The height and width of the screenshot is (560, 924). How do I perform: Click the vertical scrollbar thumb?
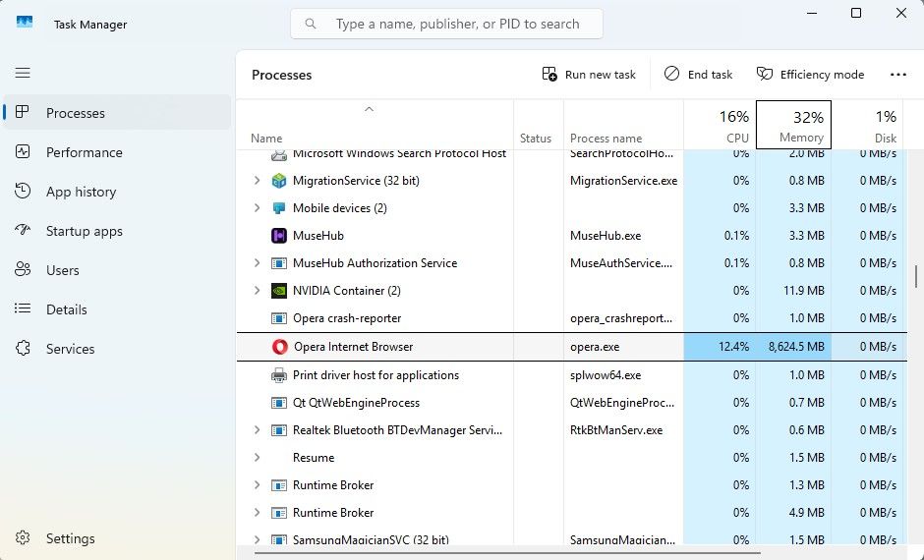(x=916, y=276)
